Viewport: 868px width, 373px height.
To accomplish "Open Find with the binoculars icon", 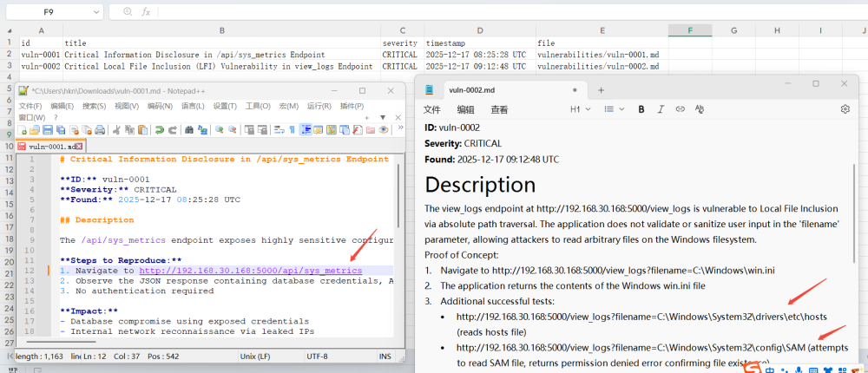I will coord(189,130).
